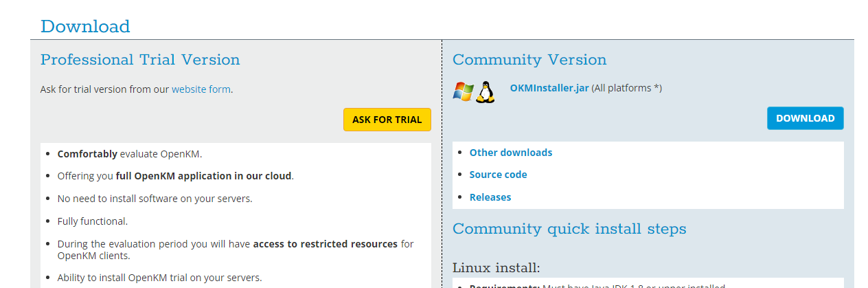868x288 pixels.
Task: Click the Windows logo icon
Action: pos(464,92)
